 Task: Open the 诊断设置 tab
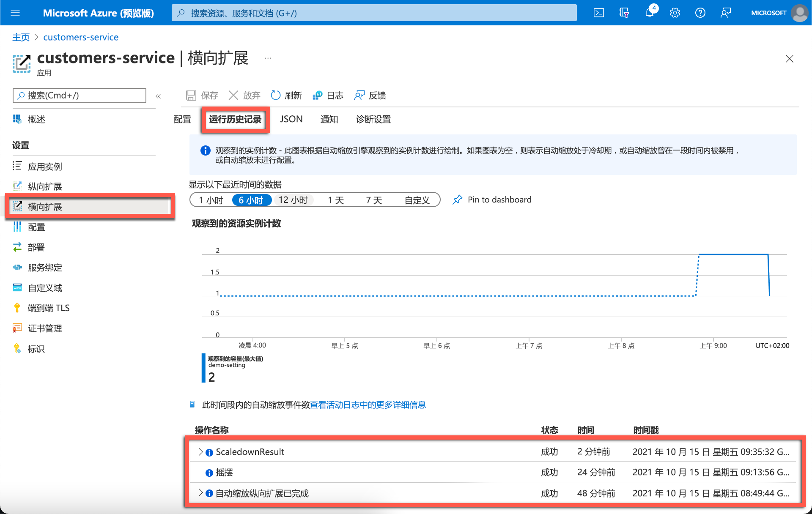pos(373,119)
